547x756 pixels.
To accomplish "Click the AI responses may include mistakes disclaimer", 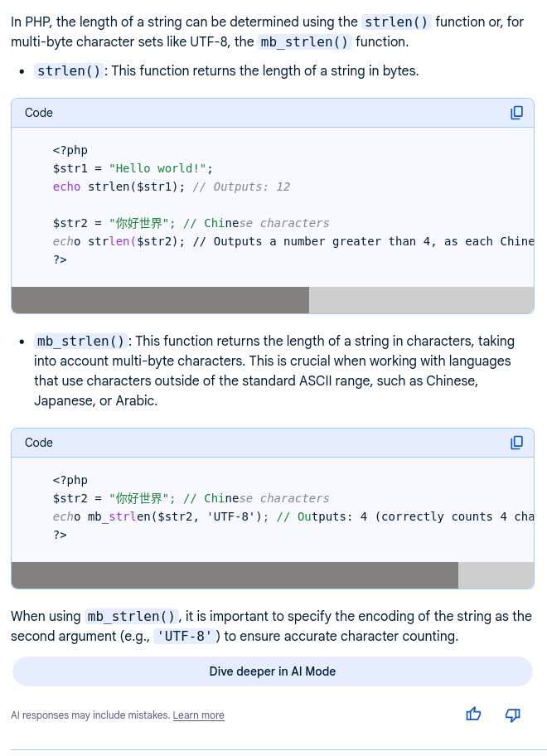I will [x=90, y=715].
